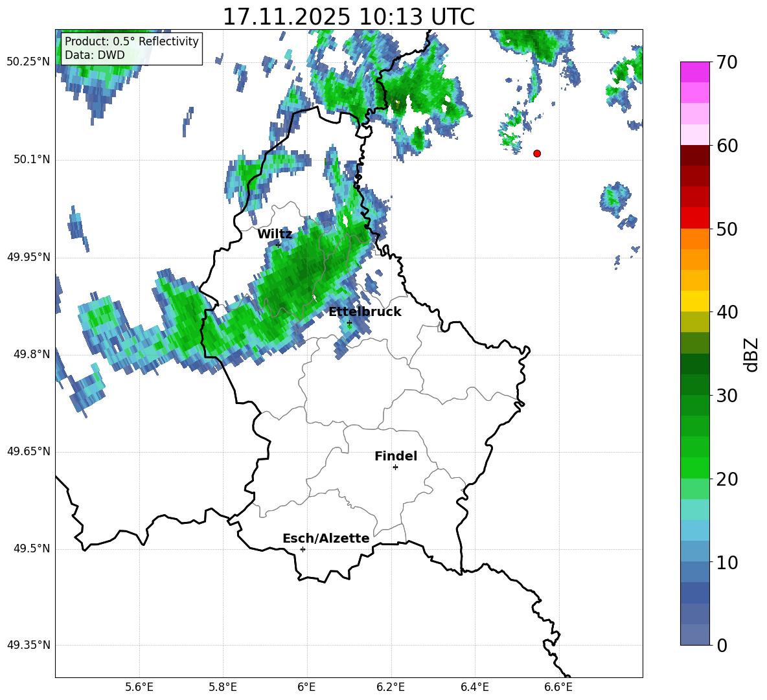Click the colorbar tick label 50
767x700 pixels.
coord(727,229)
